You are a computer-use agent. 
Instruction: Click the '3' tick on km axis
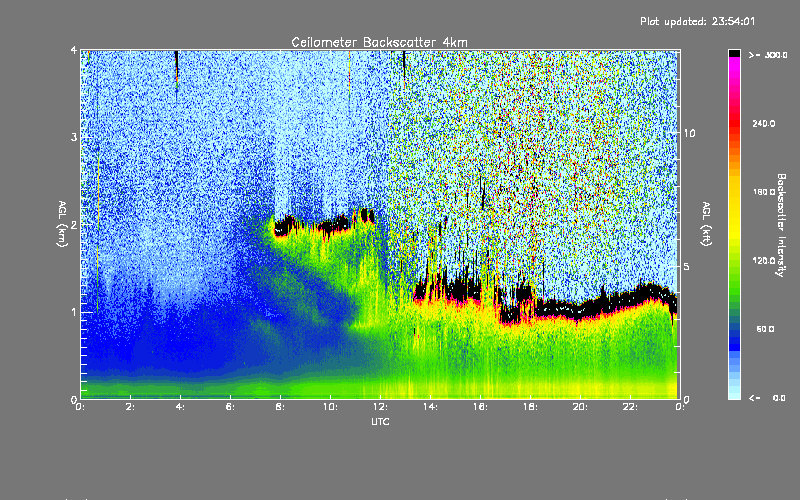tap(74, 137)
